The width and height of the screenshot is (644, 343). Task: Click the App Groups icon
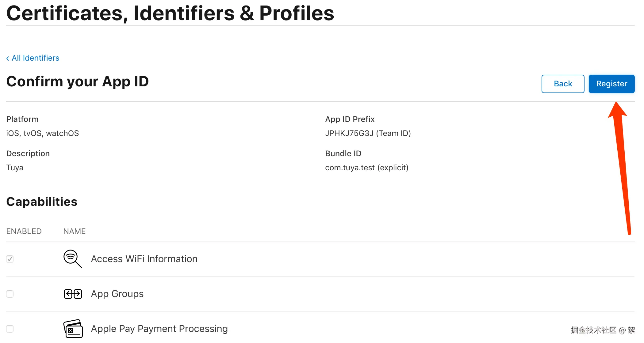pyautogui.click(x=73, y=294)
